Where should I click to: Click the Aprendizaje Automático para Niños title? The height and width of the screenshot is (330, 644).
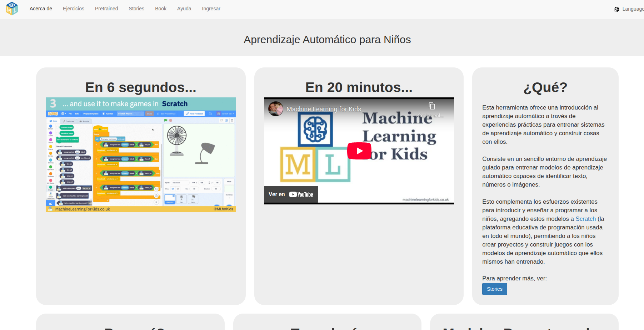click(327, 40)
